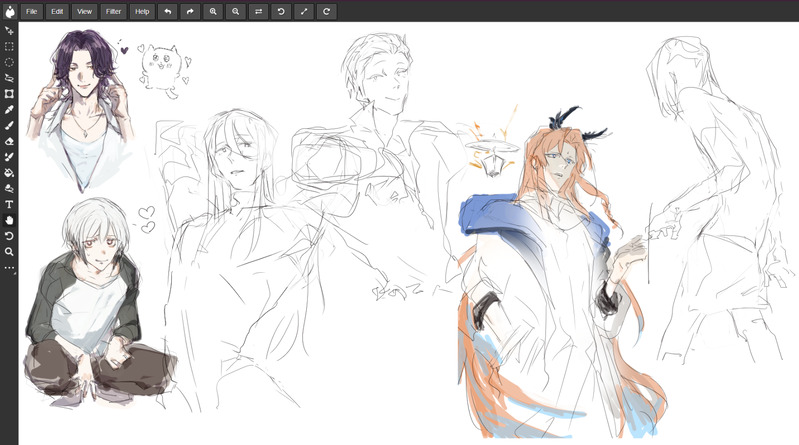Rotate the canvas view counterclockwise
The width and height of the screenshot is (799, 445).
(281, 11)
